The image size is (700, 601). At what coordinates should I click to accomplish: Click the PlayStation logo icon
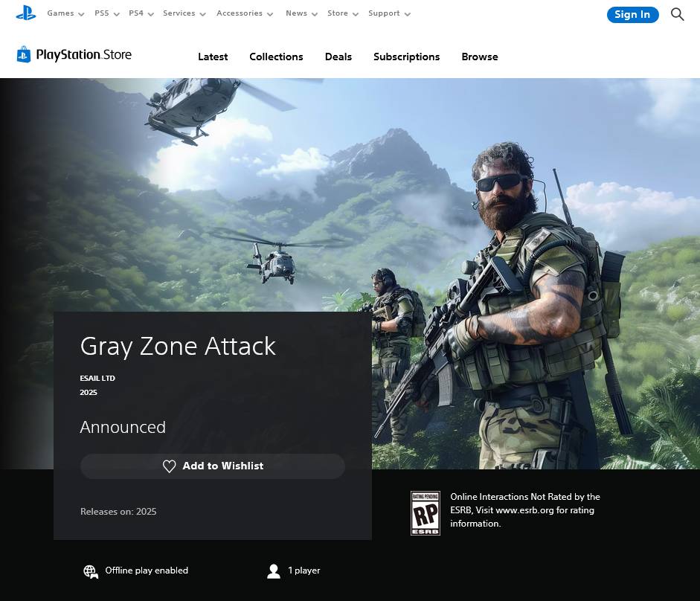point(26,13)
